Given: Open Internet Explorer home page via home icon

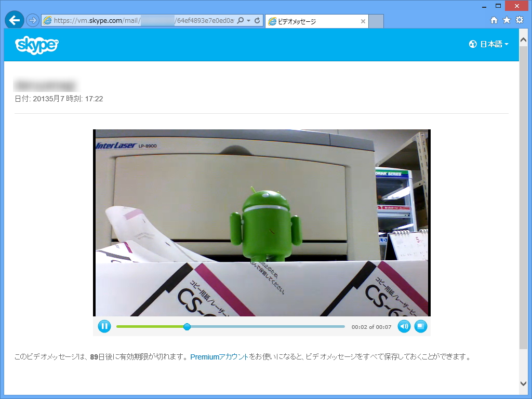Looking at the screenshot, I should (494, 20).
